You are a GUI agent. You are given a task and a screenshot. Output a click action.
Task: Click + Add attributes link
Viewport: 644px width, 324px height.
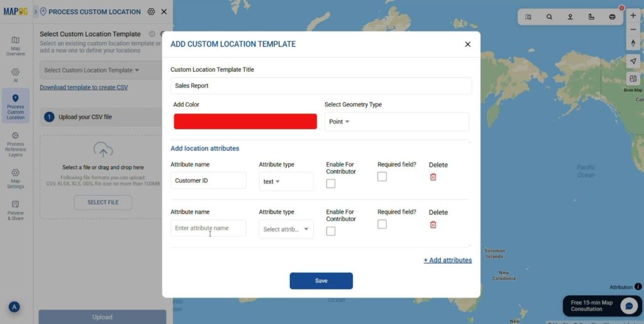coord(448,260)
